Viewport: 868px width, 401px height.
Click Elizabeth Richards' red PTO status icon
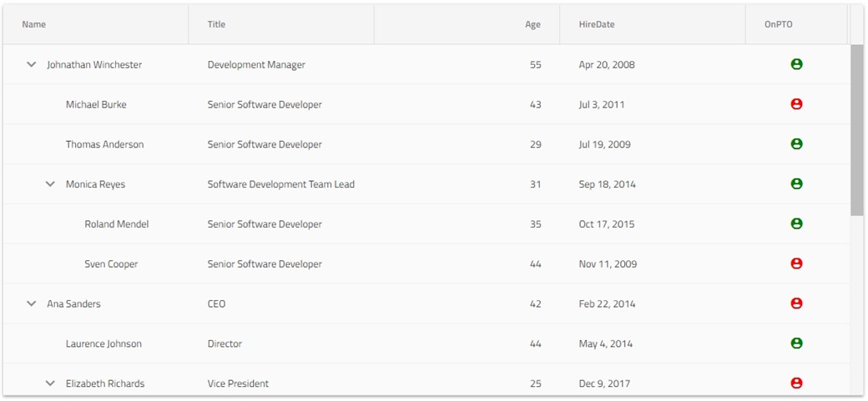point(796,383)
